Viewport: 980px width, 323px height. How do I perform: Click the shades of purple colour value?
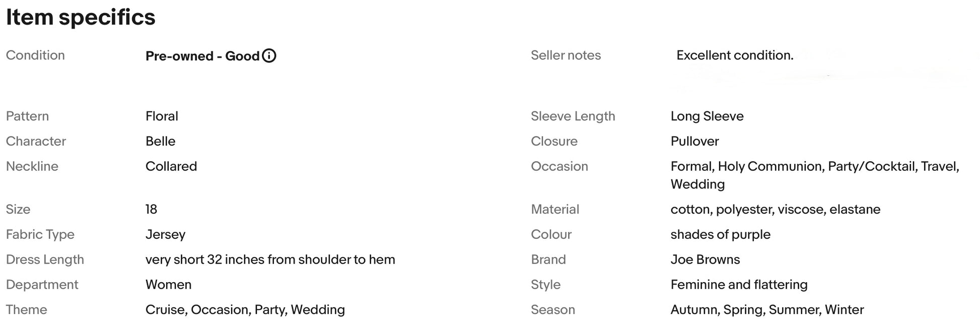tap(720, 235)
